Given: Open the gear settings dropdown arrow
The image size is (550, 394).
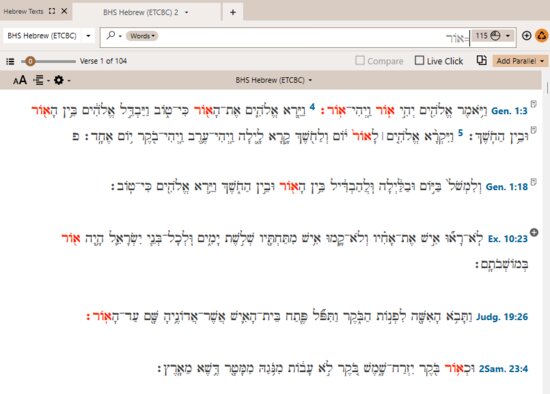Looking at the screenshot, I should pos(69,81).
